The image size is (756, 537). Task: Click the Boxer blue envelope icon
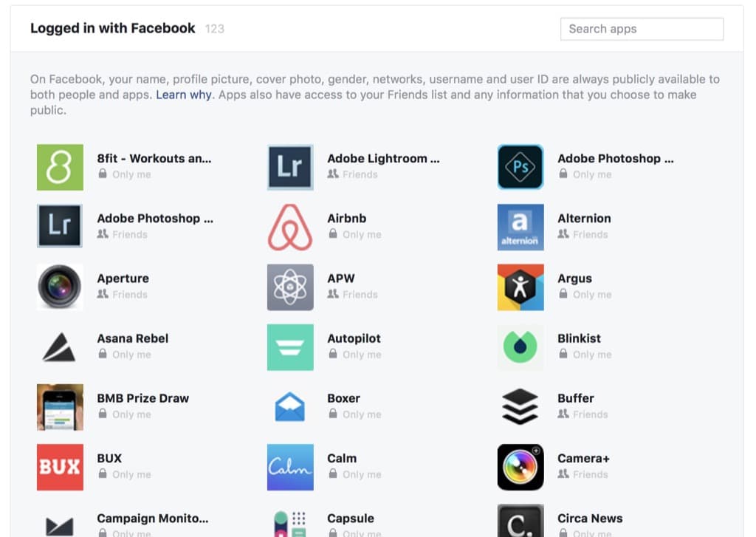[289, 407]
